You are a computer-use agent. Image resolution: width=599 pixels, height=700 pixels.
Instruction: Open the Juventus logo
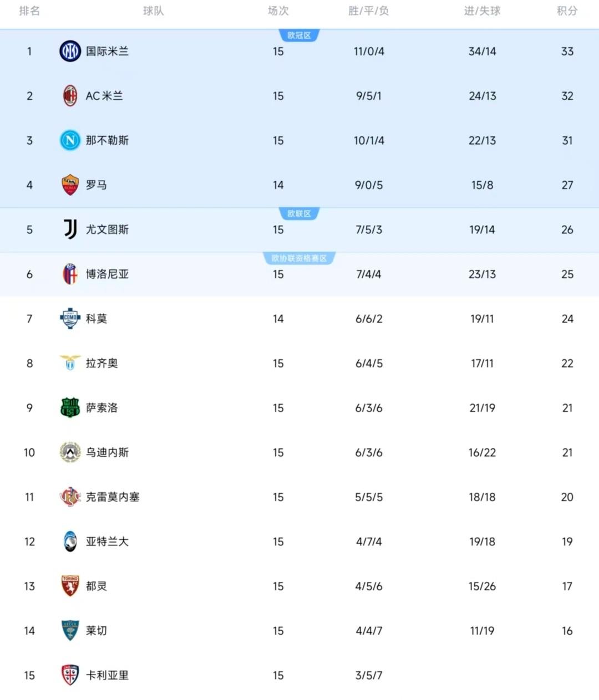(70, 229)
